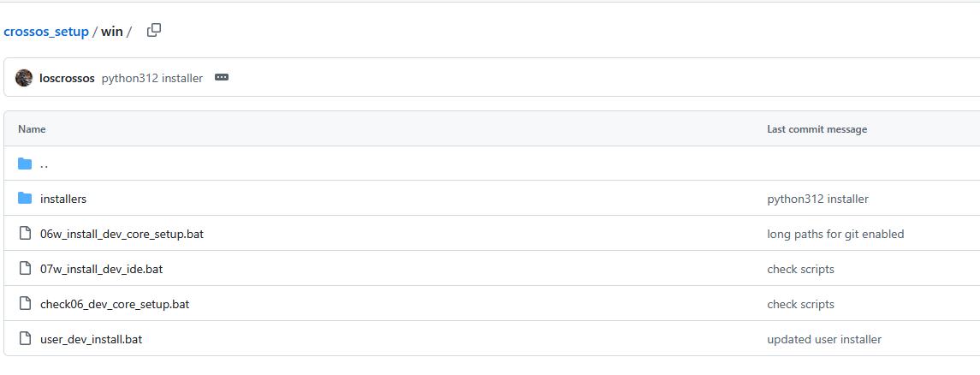The height and width of the screenshot is (375, 980).
Task: Open user_dev_install.bat file
Action: click(91, 339)
